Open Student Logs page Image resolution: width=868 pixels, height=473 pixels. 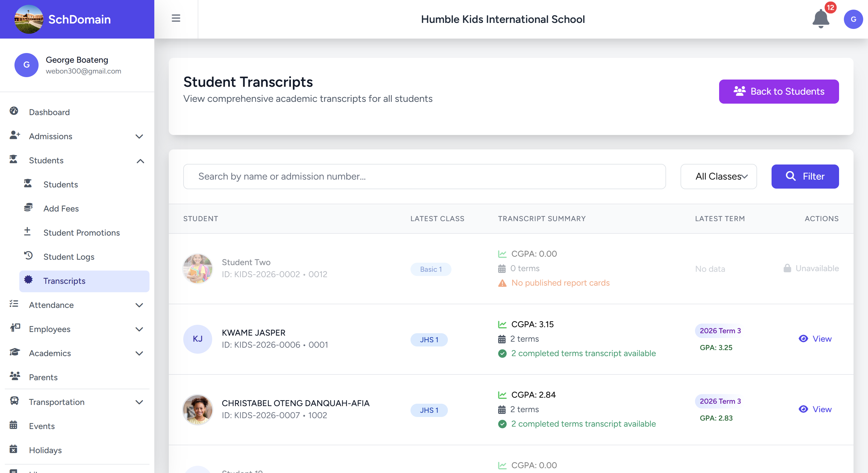coord(84,257)
